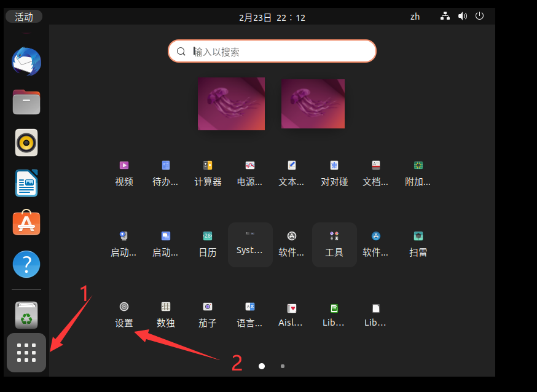Open LibreOffice Writer from the dock
Image resolution: width=537 pixels, height=392 pixels.
pos(26,183)
